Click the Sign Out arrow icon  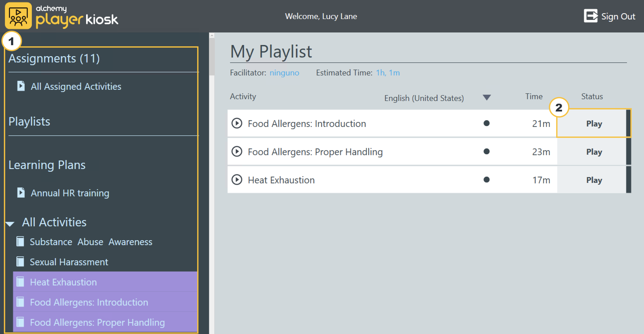(590, 16)
